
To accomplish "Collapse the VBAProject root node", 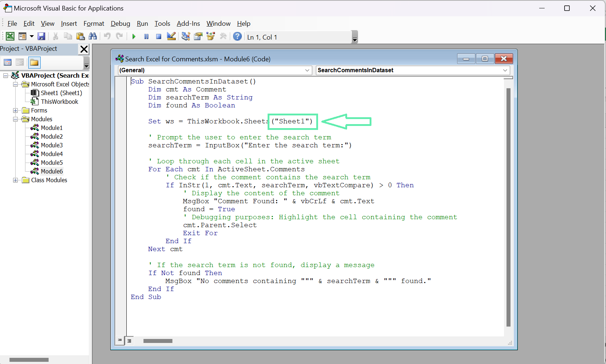I will [x=6, y=75].
